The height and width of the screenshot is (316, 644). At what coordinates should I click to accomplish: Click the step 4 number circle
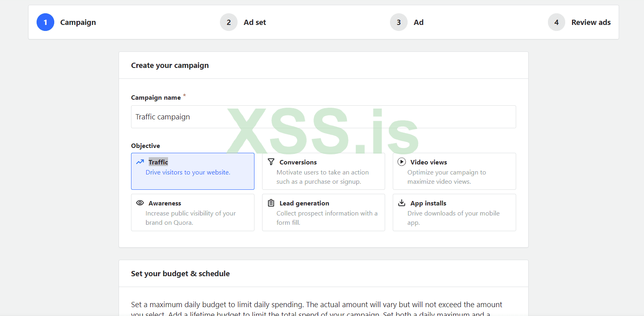click(556, 23)
